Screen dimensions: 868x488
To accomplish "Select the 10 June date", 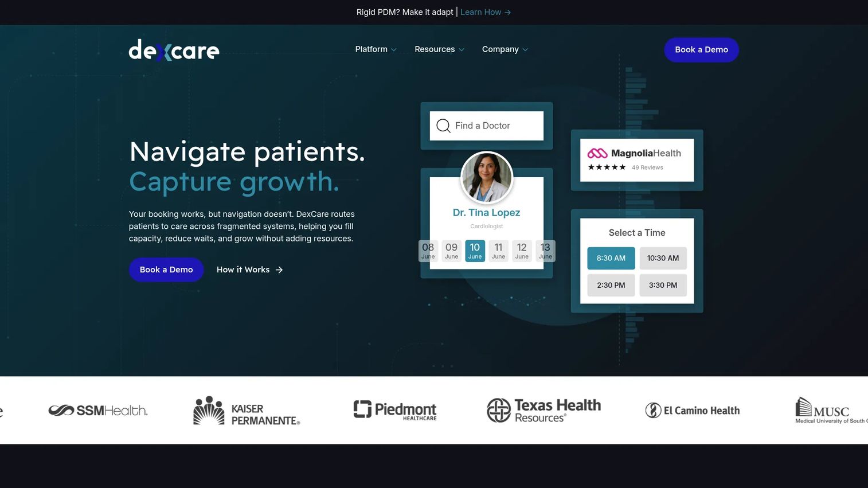I will pos(475,251).
